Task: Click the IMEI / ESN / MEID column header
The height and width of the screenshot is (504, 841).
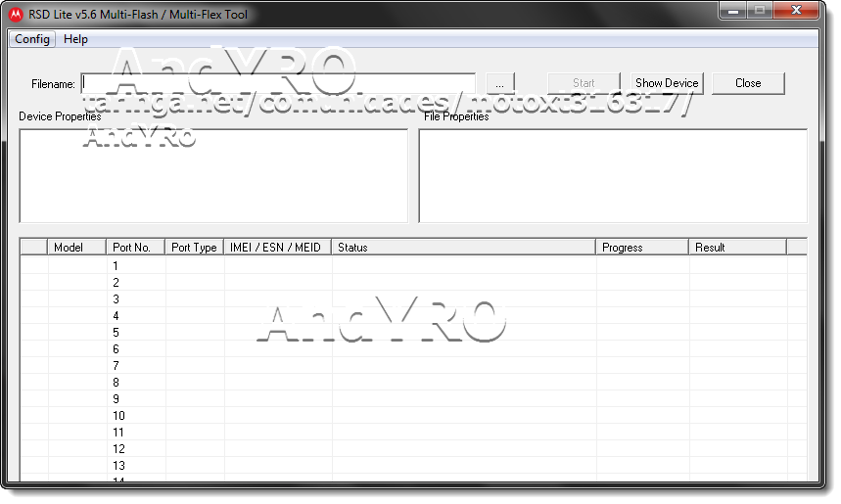Action: pos(277,248)
